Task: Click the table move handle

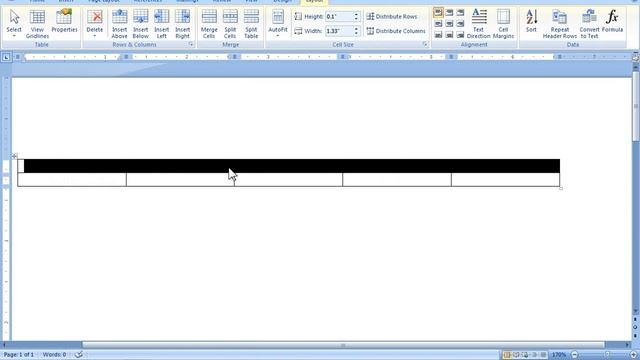Action: [x=14, y=156]
